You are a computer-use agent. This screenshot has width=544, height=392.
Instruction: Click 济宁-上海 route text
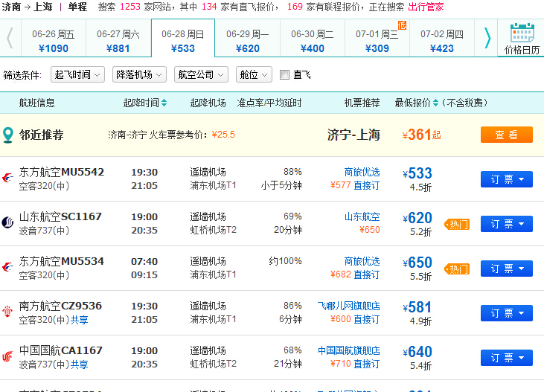pos(353,135)
